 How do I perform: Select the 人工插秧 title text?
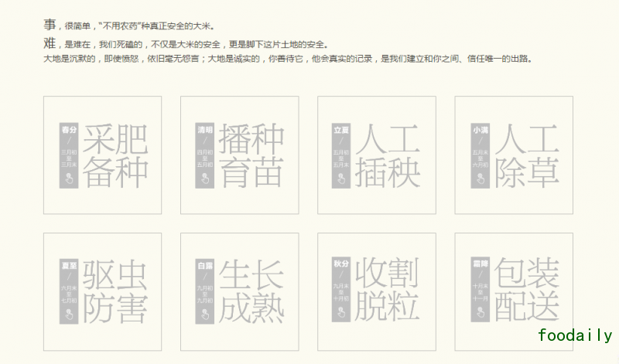388,155
